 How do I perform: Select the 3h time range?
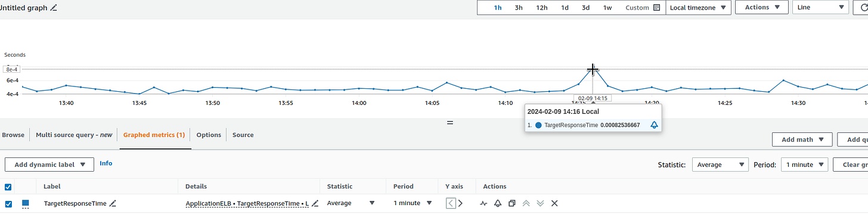click(519, 8)
